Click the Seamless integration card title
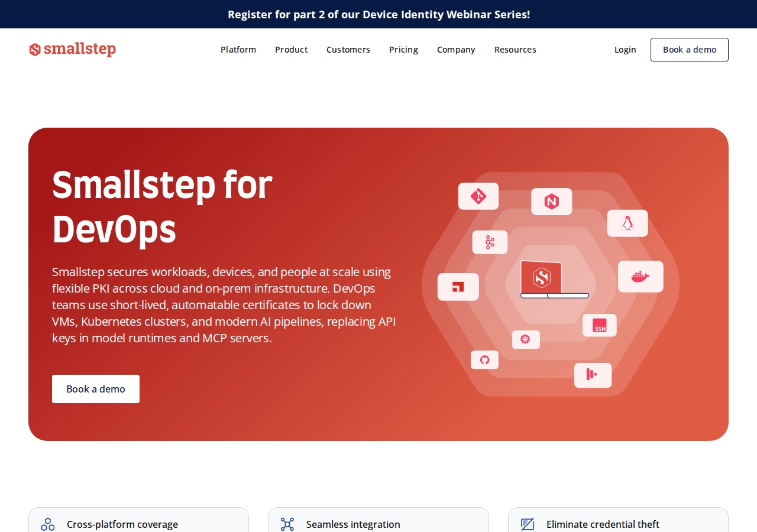The image size is (757, 532). 353,524
